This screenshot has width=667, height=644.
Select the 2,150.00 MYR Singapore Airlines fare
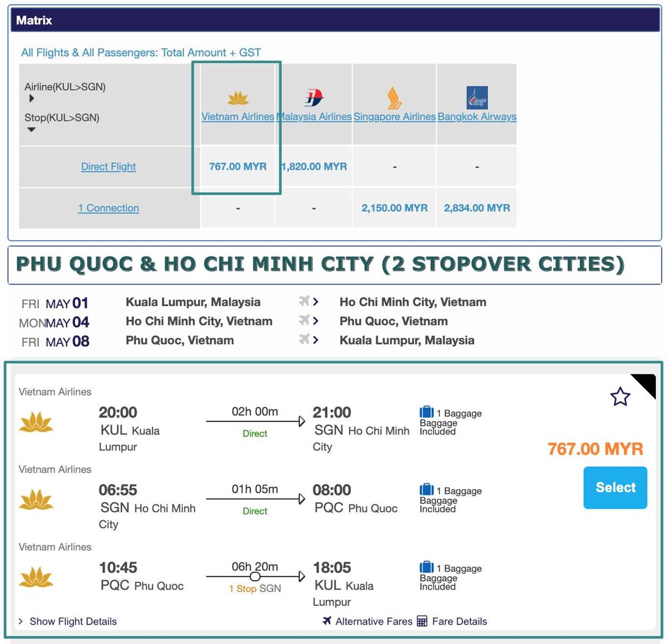tap(395, 208)
